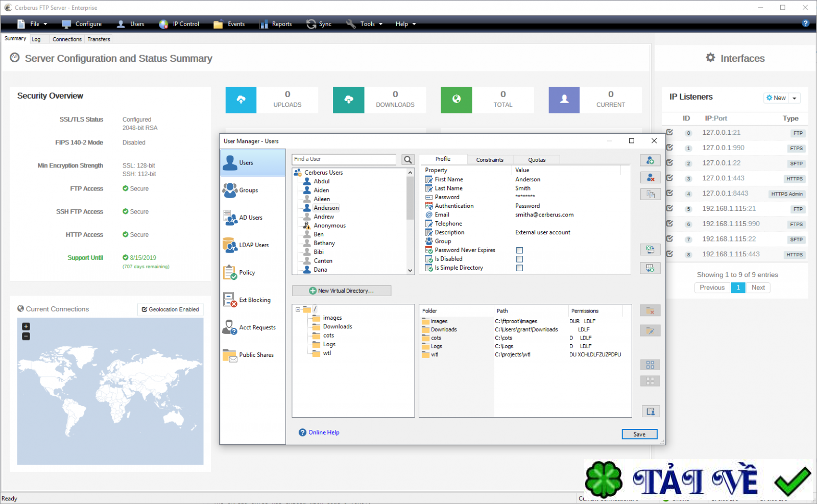Image resolution: width=817 pixels, height=504 pixels.
Task: Click the Save button
Action: (x=639, y=434)
